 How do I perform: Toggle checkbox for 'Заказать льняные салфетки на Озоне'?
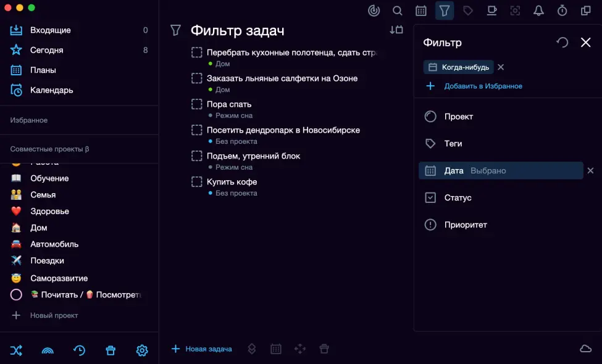pos(197,78)
